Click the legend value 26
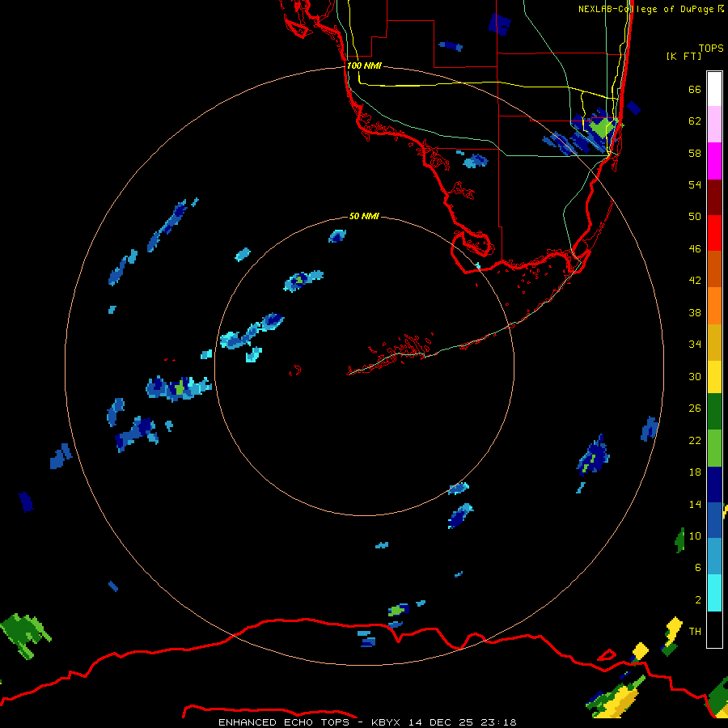The width and height of the screenshot is (728, 728). [x=695, y=408]
